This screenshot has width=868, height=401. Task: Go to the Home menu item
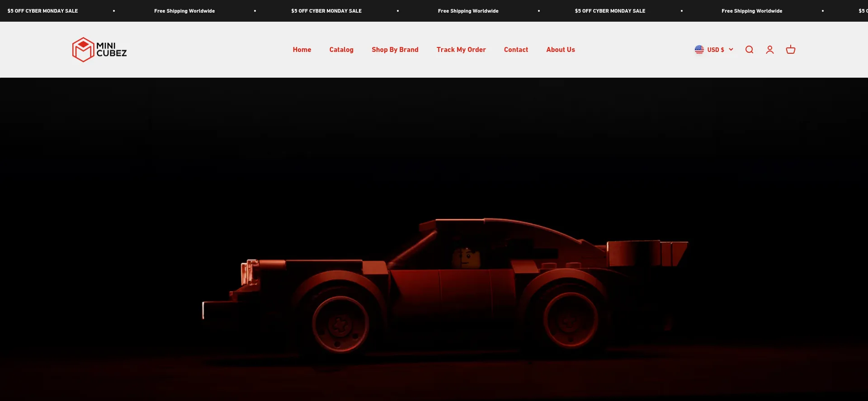302,50
